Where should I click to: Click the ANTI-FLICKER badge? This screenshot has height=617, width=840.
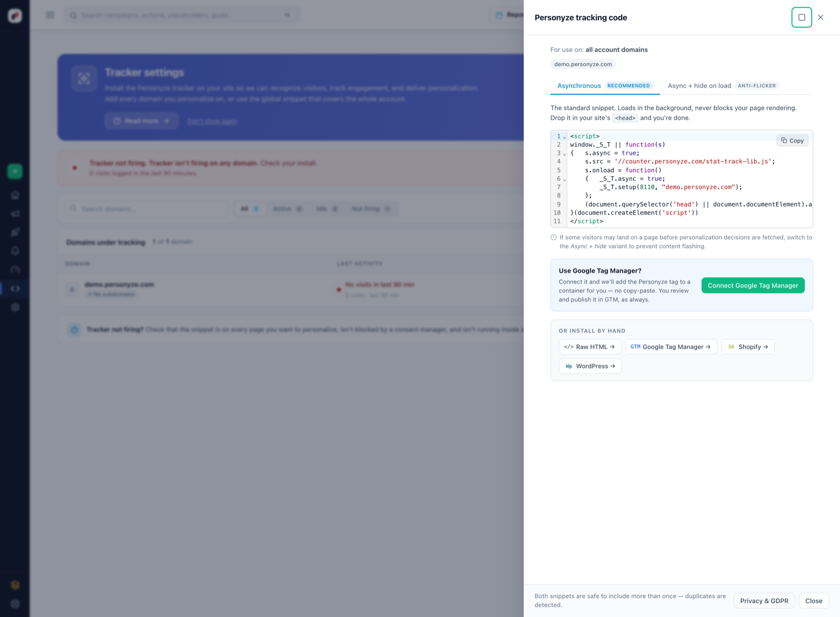pyautogui.click(x=756, y=86)
